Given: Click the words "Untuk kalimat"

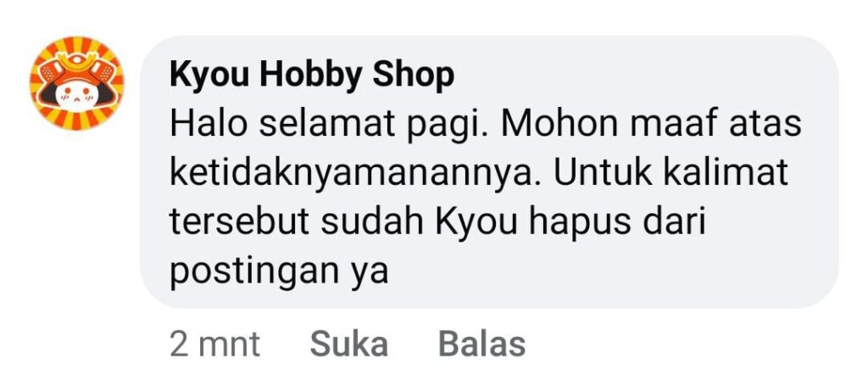Looking at the screenshot, I should click(670, 173).
